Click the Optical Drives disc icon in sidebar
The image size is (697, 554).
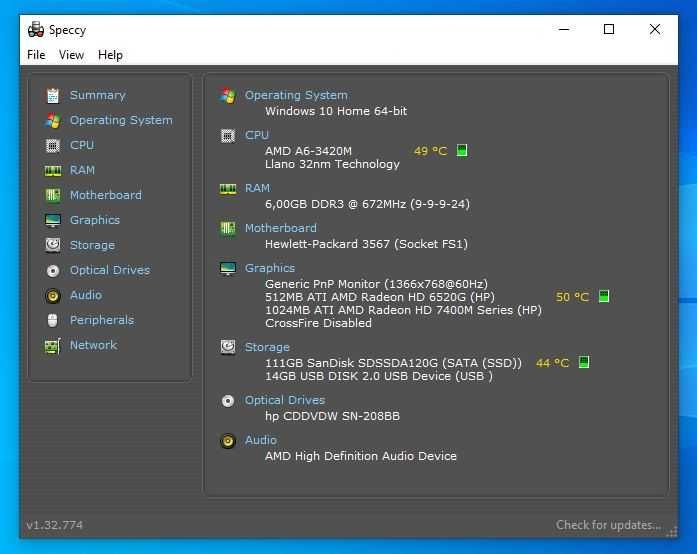coord(53,270)
